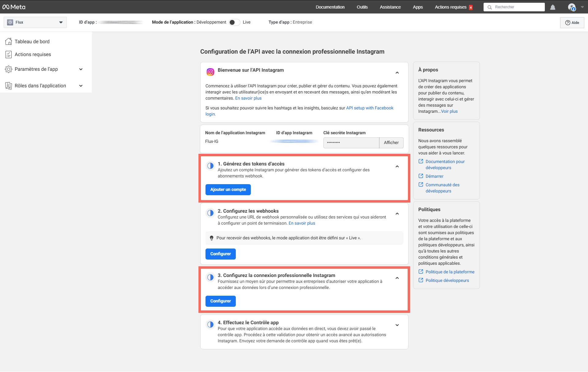588x372 pixels.
Task: Expand the Effectuez le Contrôle app section
Action: click(397, 325)
